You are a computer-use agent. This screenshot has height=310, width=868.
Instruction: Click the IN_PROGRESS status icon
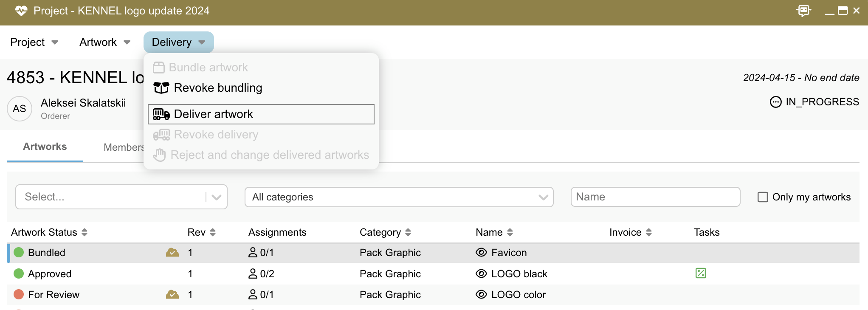[775, 102]
